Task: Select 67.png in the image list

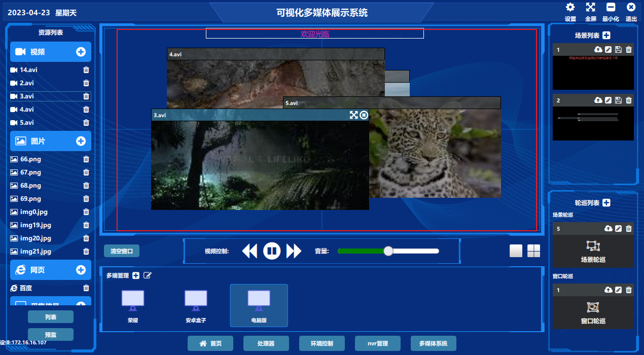Action: click(x=31, y=172)
